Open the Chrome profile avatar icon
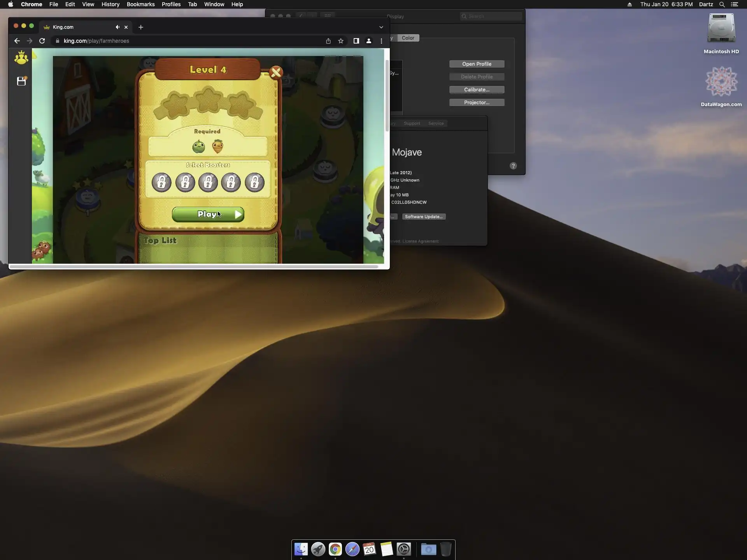747x560 pixels. point(369,41)
